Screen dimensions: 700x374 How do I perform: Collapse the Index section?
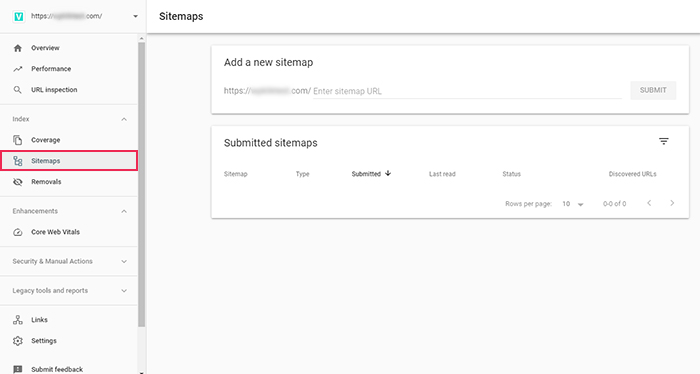click(124, 119)
